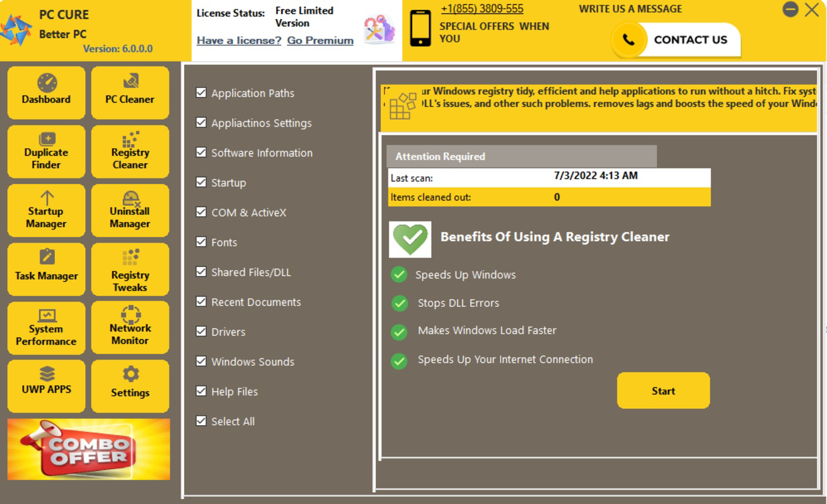
Task: Click the Attention Required header
Action: (522, 156)
